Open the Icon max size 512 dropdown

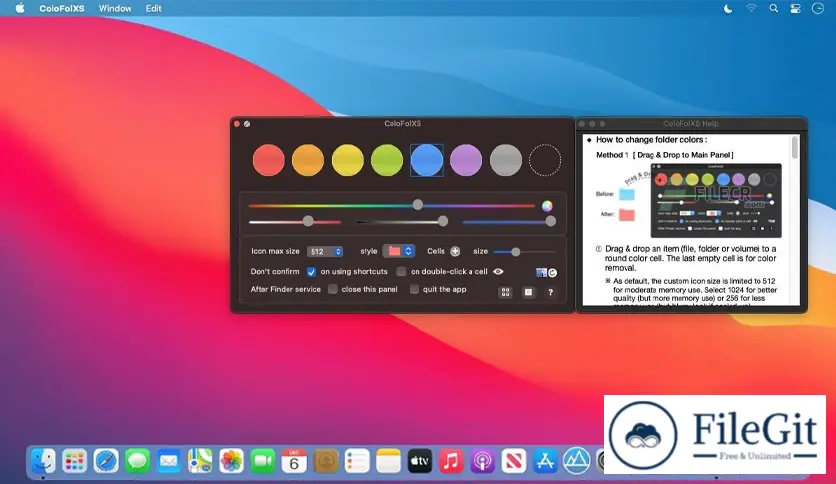(x=325, y=252)
